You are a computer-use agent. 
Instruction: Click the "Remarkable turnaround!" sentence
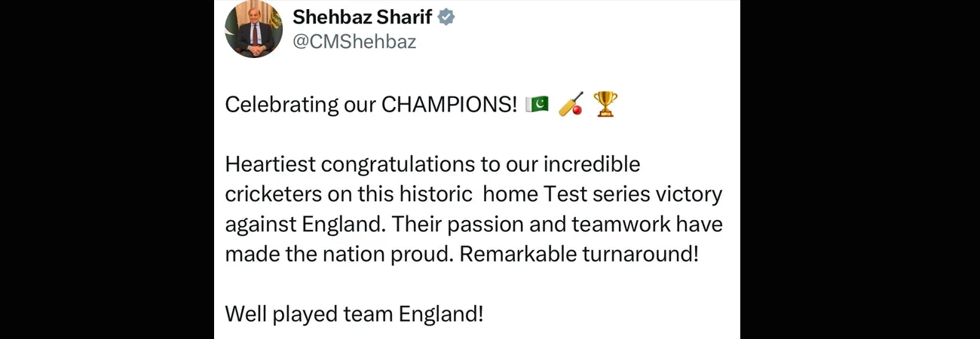pos(579,254)
